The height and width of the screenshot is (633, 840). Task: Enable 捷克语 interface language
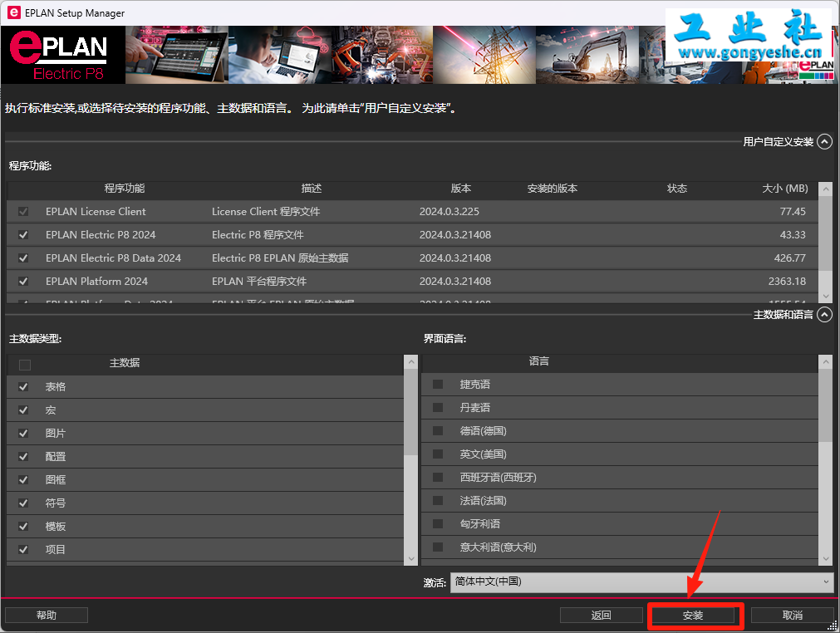[x=438, y=385]
